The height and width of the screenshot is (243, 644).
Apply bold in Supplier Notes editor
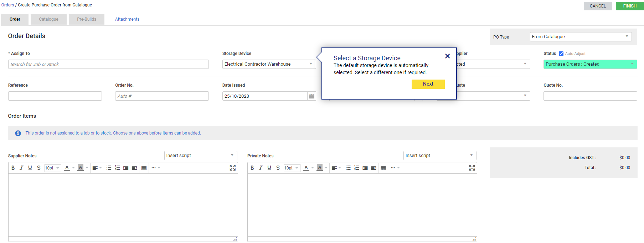point(13,168)
